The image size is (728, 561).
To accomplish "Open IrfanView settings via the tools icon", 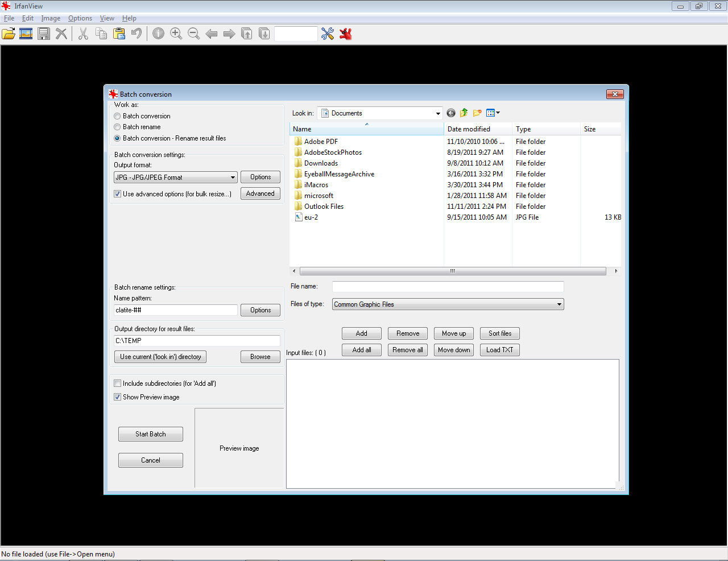I will tap(328, 34).
